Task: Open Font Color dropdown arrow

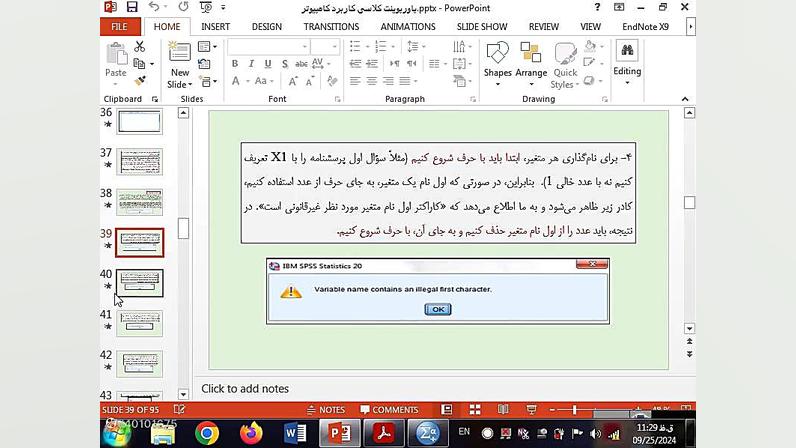Action: click(x=248, y=81)
